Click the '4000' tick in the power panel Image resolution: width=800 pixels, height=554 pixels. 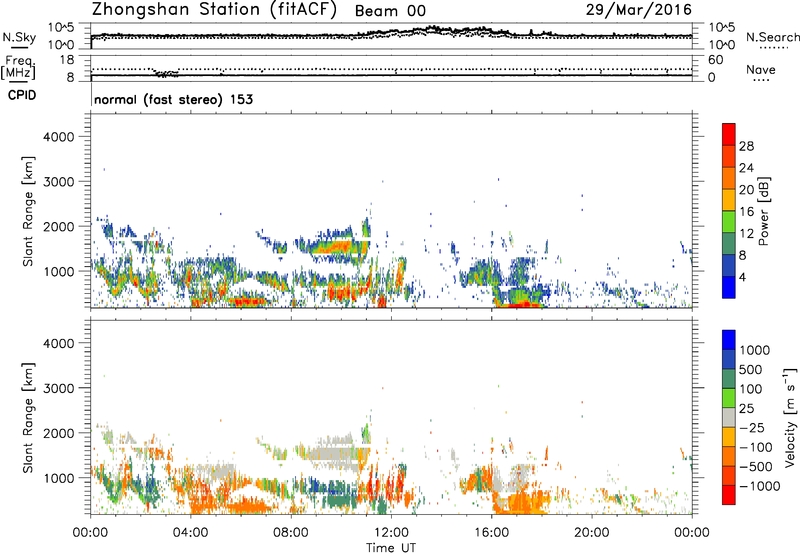pos(59,137)
